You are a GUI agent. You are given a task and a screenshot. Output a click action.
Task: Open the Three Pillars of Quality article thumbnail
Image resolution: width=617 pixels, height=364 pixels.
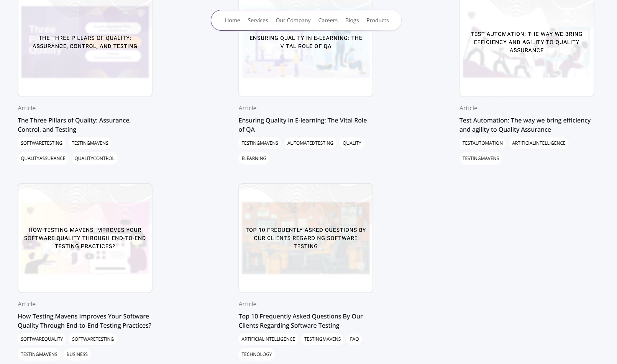tap(85, 48)
